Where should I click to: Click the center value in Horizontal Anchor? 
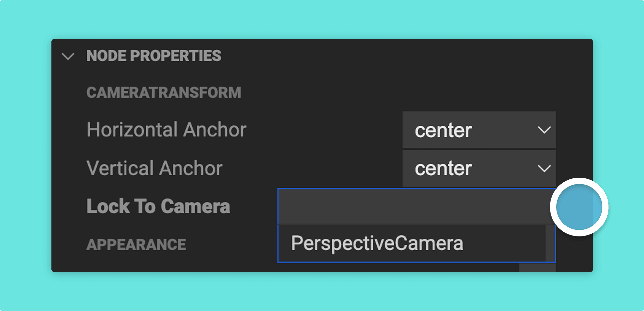tap(443, 131)
